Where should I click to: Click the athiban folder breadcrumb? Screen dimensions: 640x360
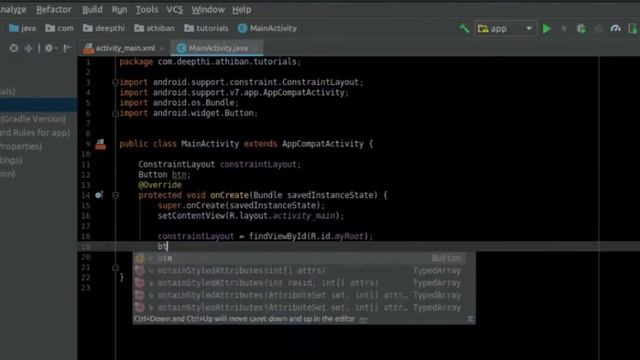tap(155, 28)
